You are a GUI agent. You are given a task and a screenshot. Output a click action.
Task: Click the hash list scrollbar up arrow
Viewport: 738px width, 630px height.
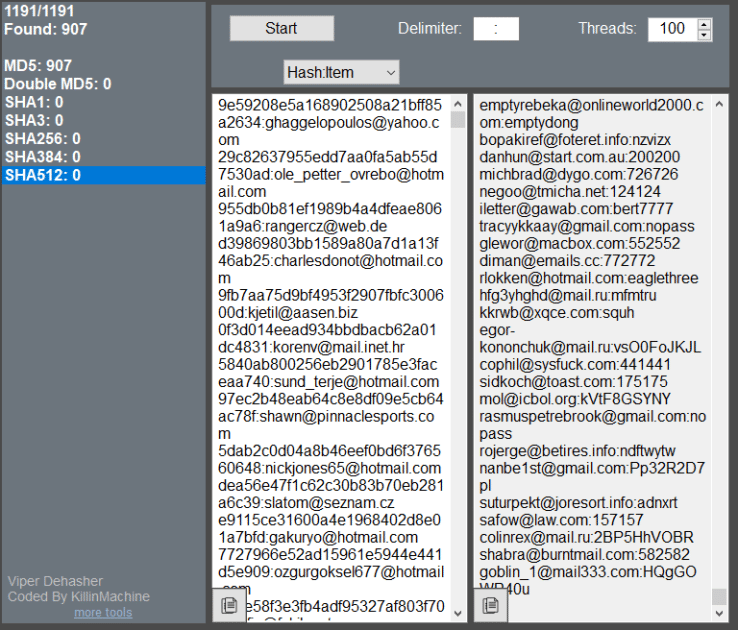(457, 104)
